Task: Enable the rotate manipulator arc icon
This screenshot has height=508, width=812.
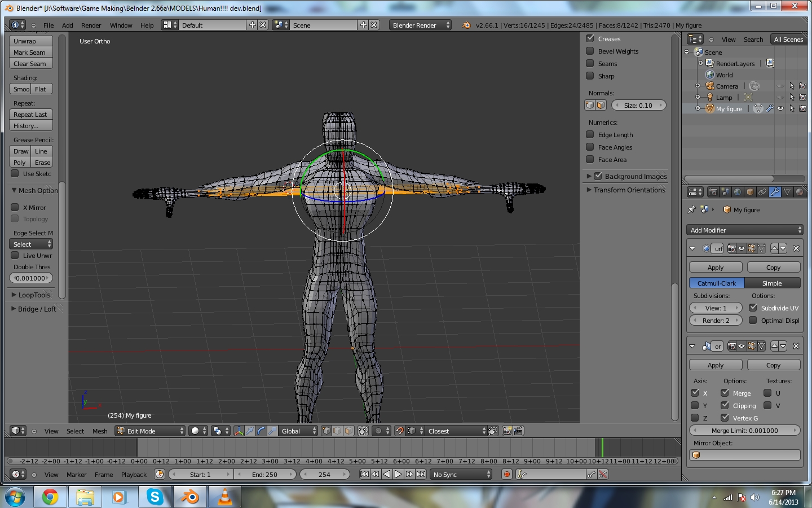Action: pyautogui.click(x=261, y=431)
